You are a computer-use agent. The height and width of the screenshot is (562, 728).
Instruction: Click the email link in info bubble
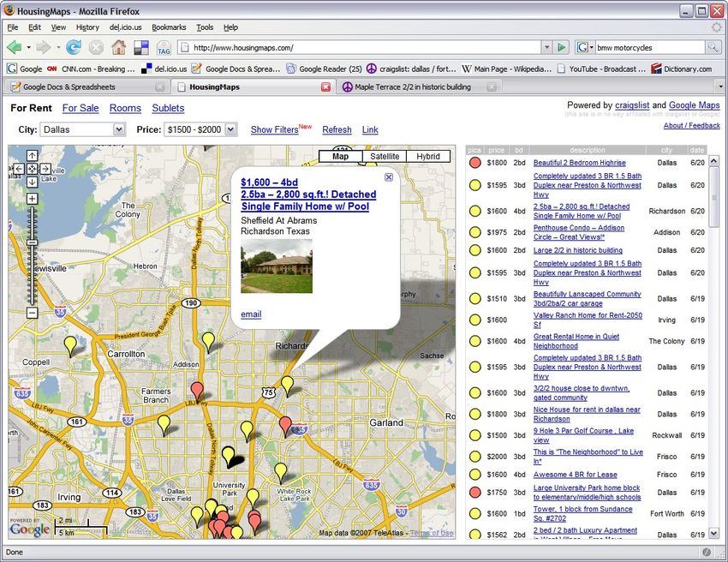(251, 314)
